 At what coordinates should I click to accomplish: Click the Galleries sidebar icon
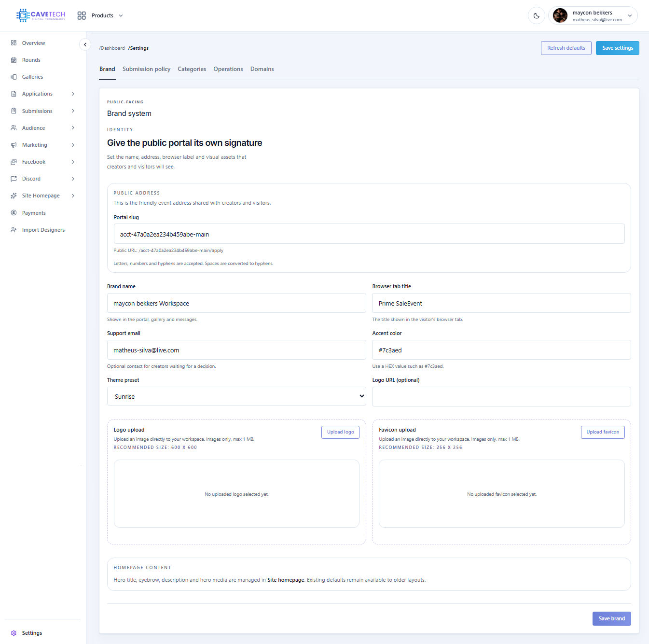tap(14, 77)
